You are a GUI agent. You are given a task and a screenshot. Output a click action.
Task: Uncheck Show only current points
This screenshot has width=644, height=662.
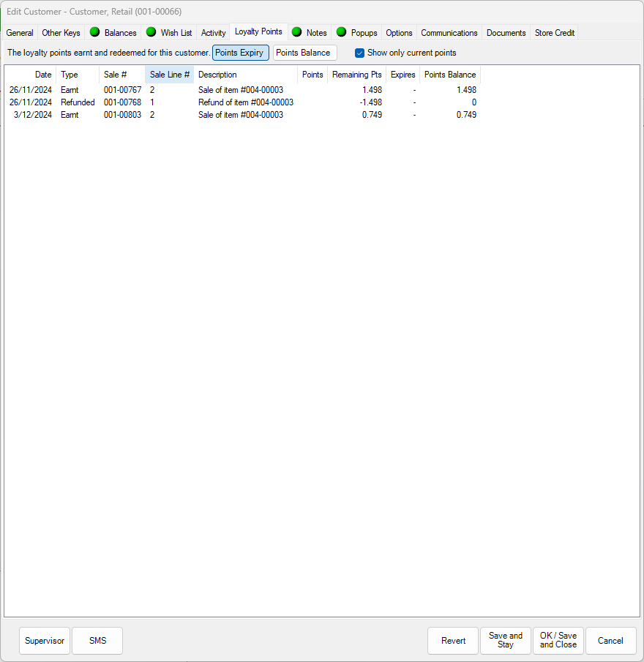click(359, 53)
